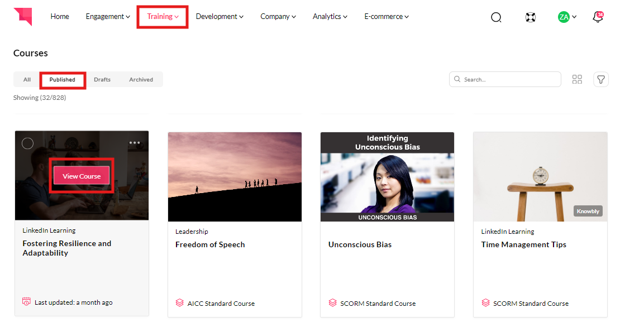Click calendar icon beside Last updated
The image size is (644, 322).
[26, 301]
